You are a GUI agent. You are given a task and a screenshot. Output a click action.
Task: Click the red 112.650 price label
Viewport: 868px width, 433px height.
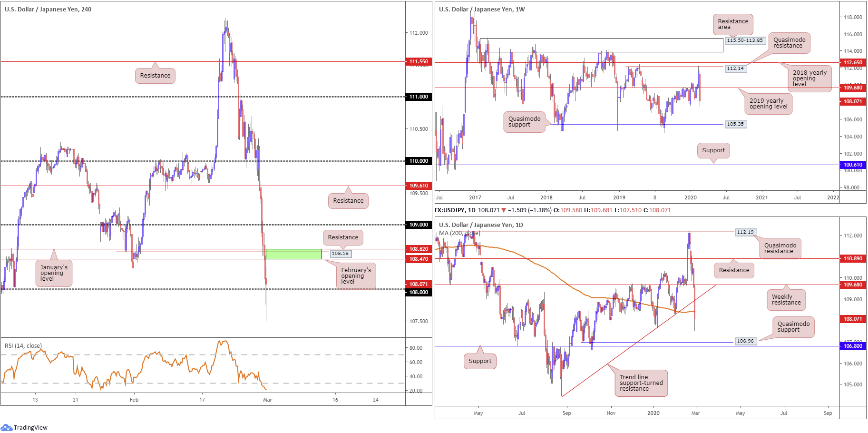tap(853, 62)
